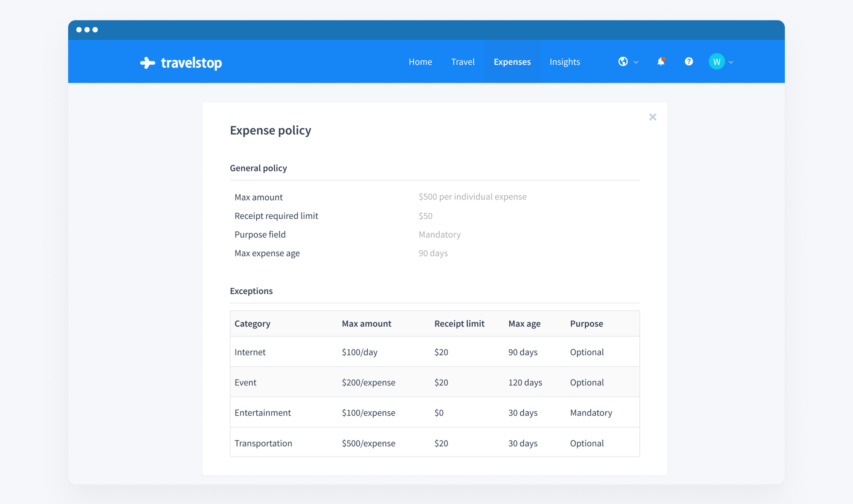The height and width of the screenshot is (504, 853).
Task: Select the Internet category row
Action: [x=435, y=352]
